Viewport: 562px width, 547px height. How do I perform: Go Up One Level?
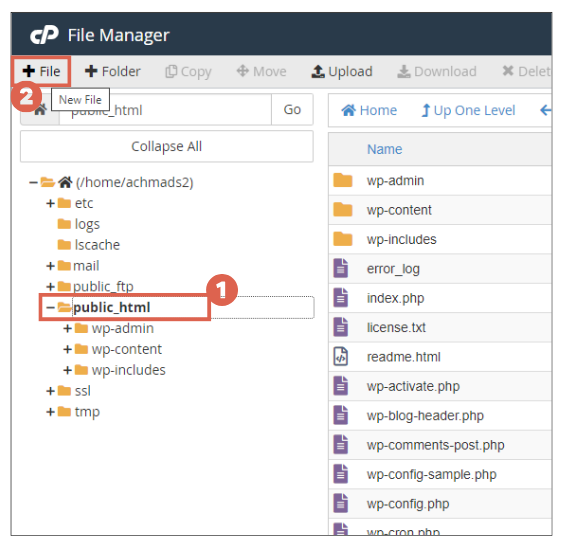pos(468,110)
